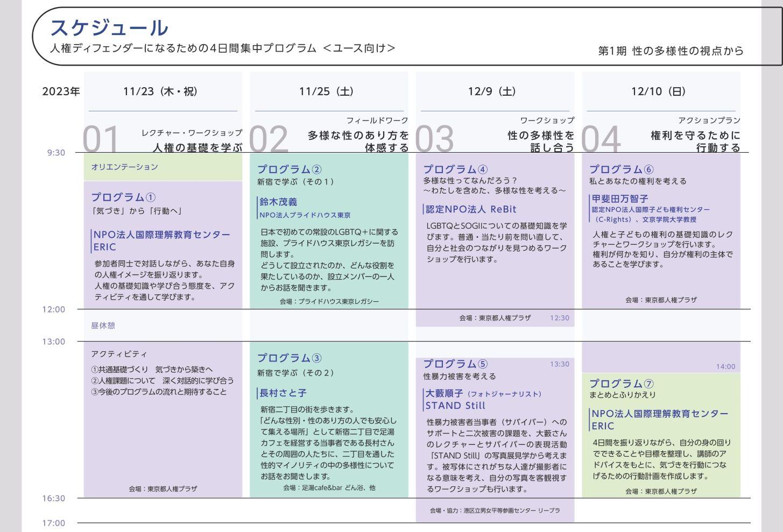
Task: Select the 人権ディフェンダー program subtitle
Action: [x=222, y=48]
